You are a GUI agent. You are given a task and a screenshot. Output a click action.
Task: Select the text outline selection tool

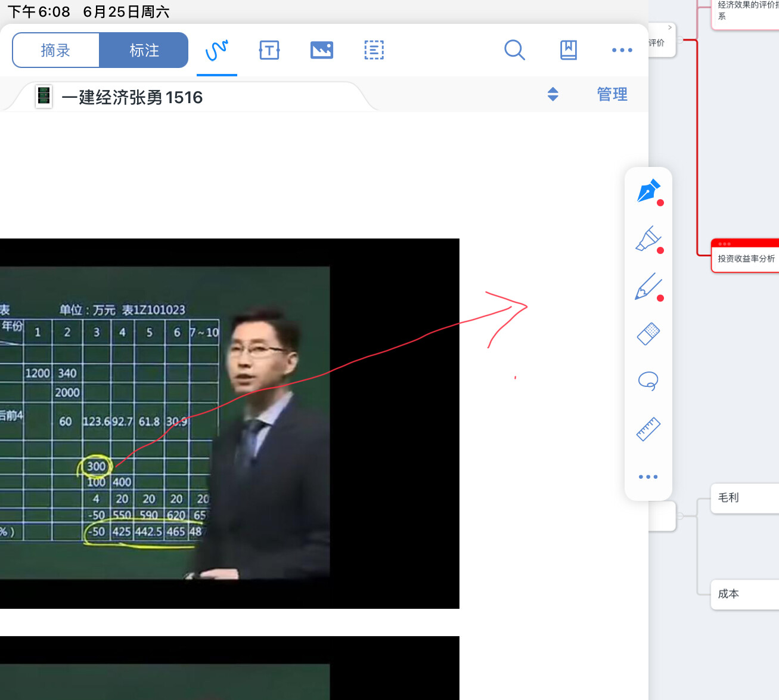click(x=374, y=50)
